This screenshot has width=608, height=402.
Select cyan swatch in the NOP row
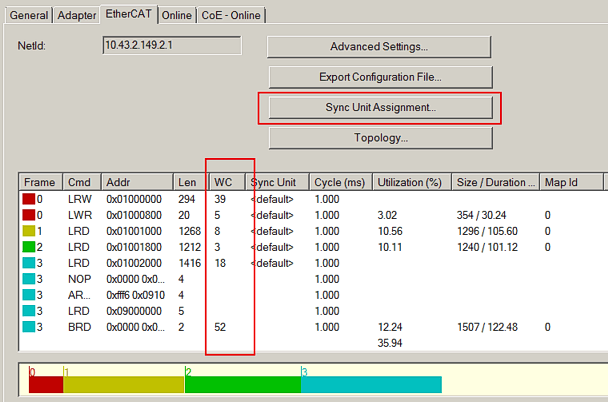[28, 279]
